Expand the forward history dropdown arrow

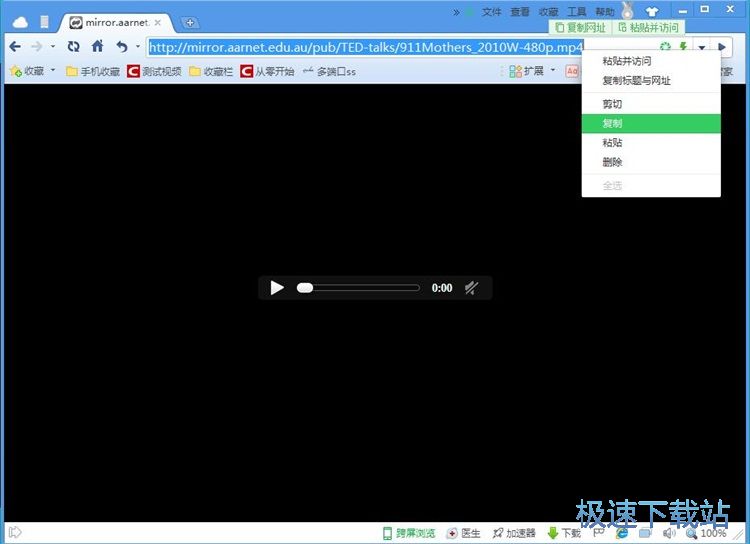click(x=53, y=46)
